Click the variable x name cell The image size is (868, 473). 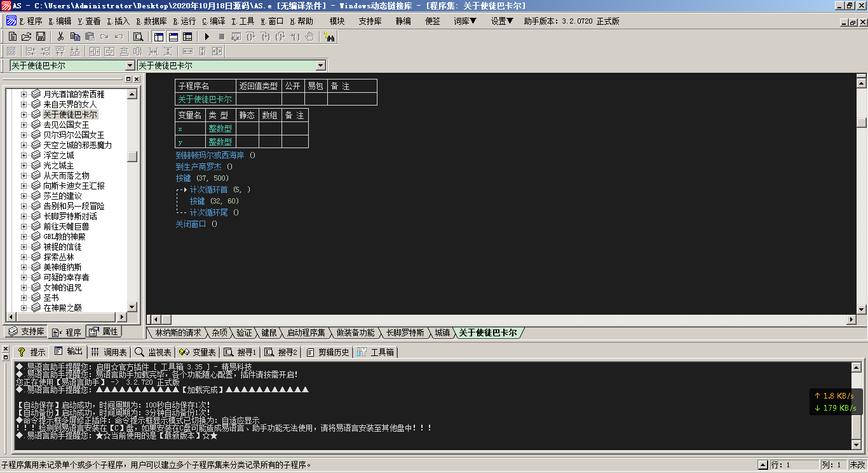coord(190,128)
